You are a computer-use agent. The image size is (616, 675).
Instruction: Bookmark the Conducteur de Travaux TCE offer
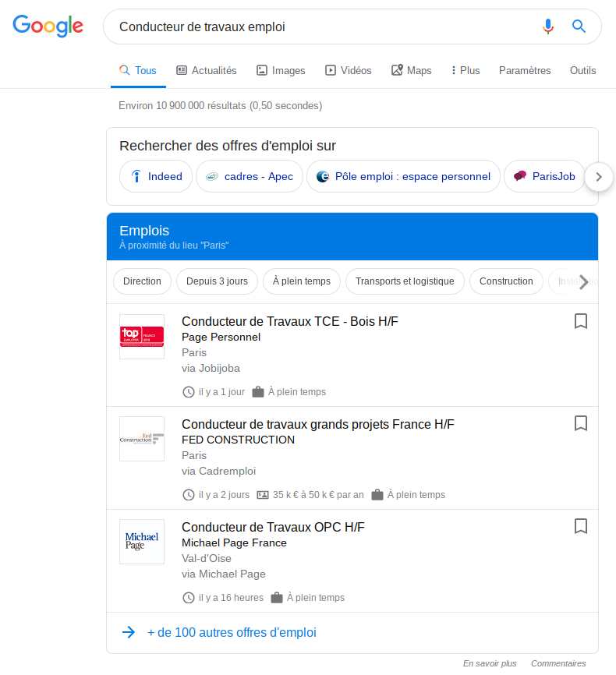click(580, 320)
